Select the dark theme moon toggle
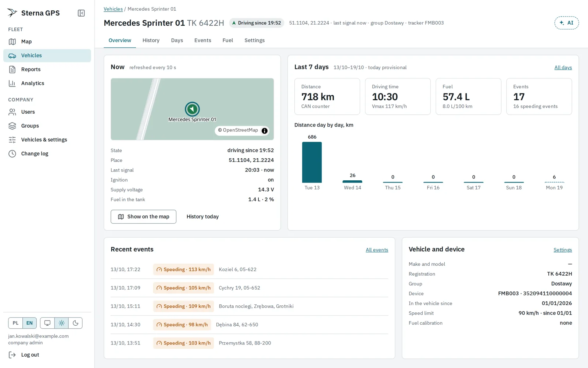Viewport: 588px width, 368px height. [x=75, y=323]
